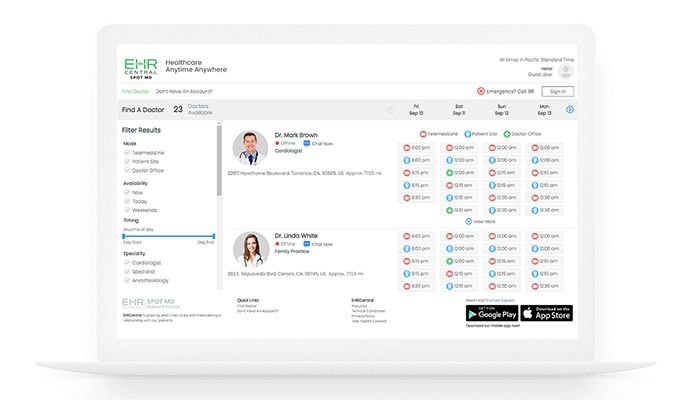Image resolution: width=700 pixels, height=400 pixels.
Task: Open the App Store download badge
Action: [x=547, y=313]
